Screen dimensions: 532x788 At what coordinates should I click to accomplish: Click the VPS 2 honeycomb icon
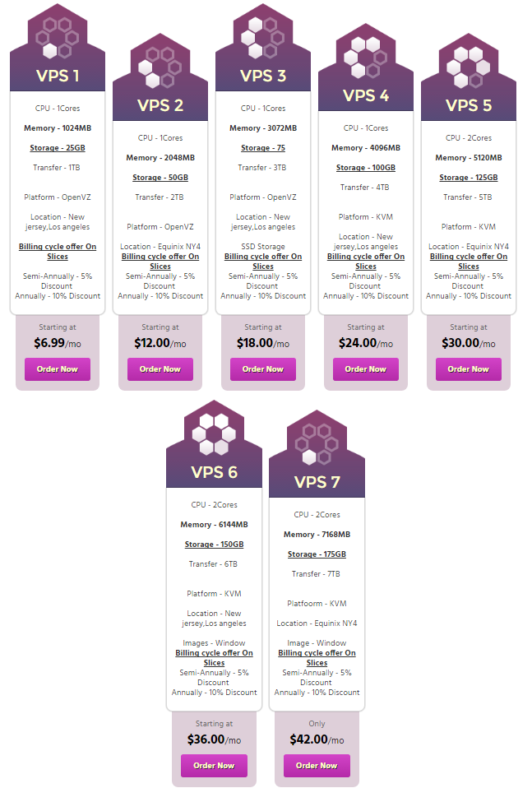[160, 67]
